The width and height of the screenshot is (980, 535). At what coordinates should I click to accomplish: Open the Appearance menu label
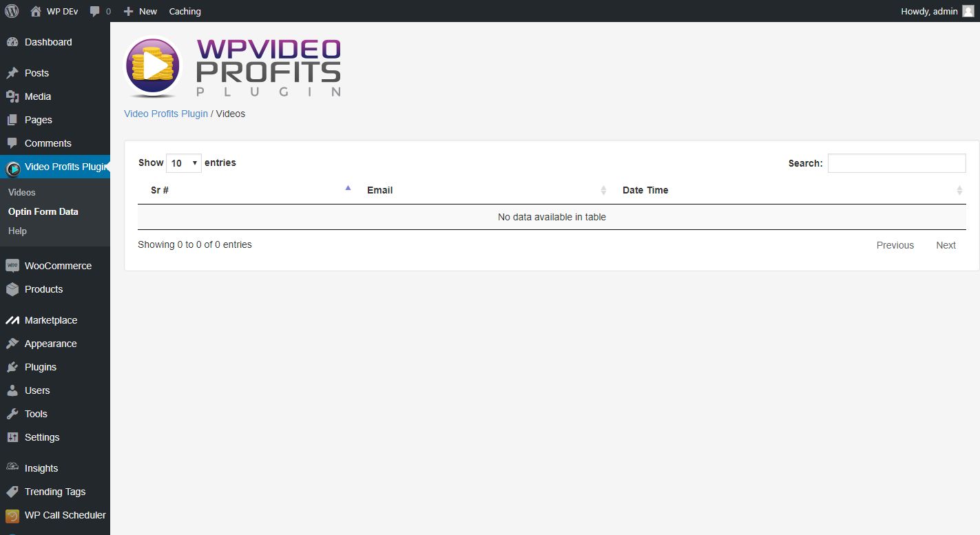51,344
